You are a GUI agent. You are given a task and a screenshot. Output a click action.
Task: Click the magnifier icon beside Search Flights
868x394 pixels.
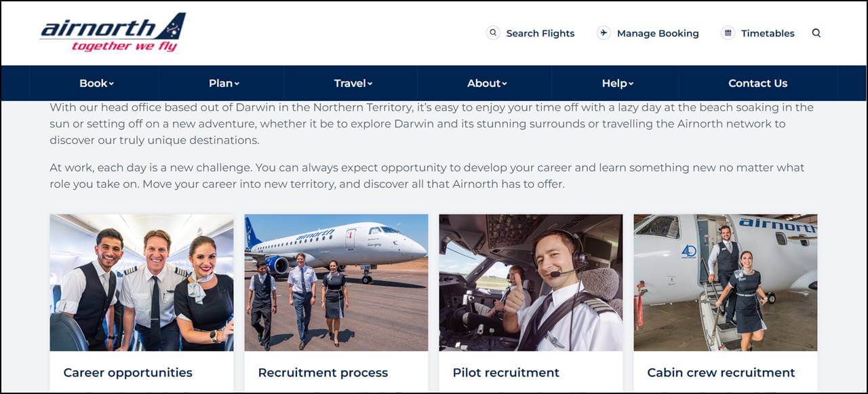tap(493, 33)
